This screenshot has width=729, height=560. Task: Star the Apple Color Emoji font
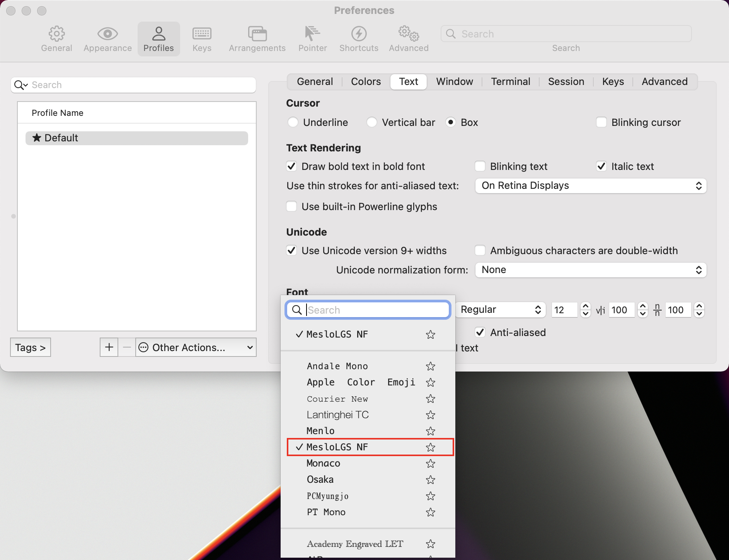tap(431, 382)
